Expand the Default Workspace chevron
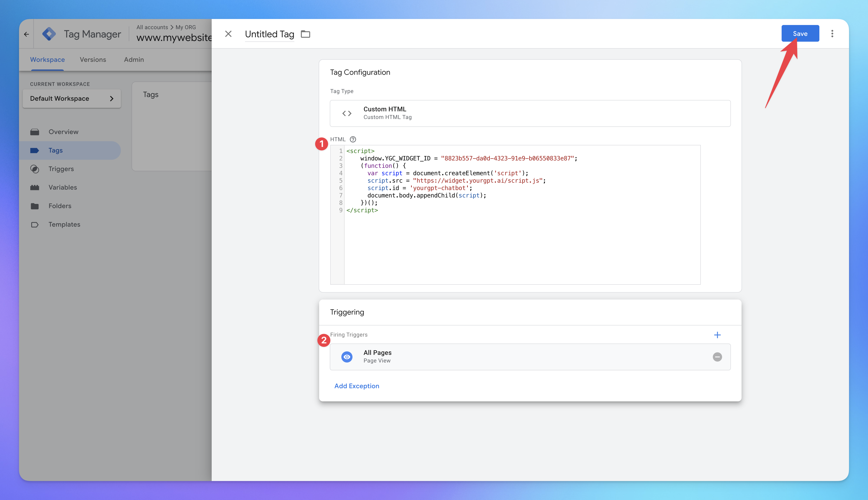 tap(112, 99)
